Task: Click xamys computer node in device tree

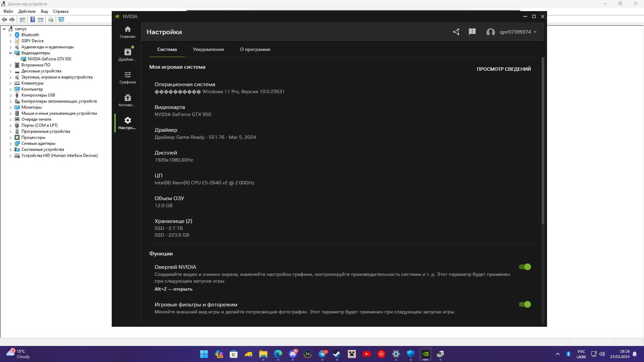Action: pos(21,28)
